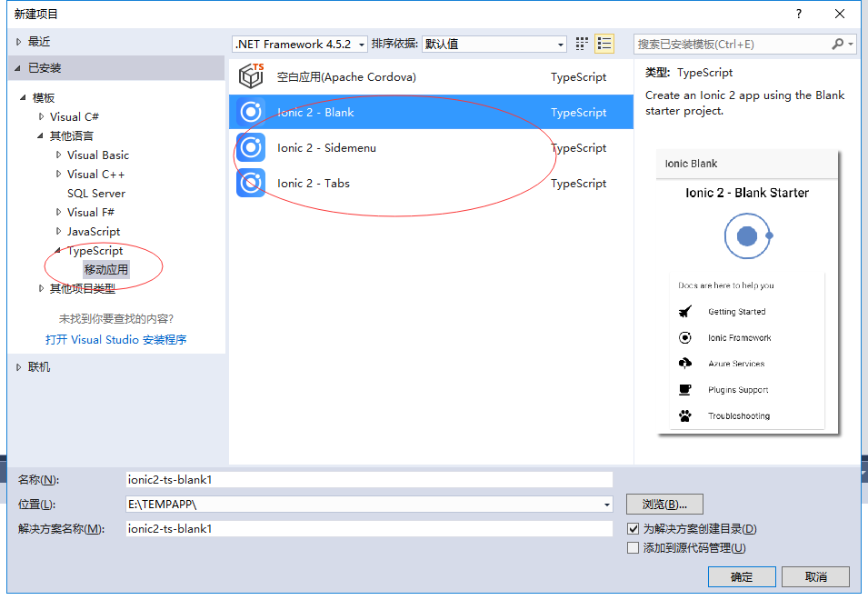
Task: Click the 浏览(B)... button
Action: [x=664, y=505]
